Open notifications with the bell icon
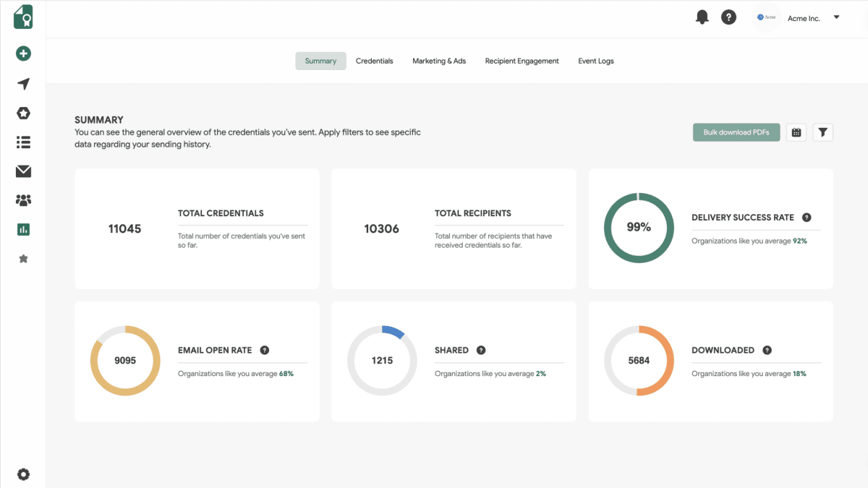This screenshot has height=488, width=868. [x=702, y=17]
